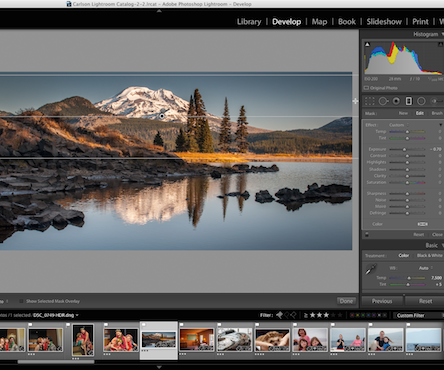Set the rating filter to three stars
This screenshot has height=370, width=444.
click(326, 315)
